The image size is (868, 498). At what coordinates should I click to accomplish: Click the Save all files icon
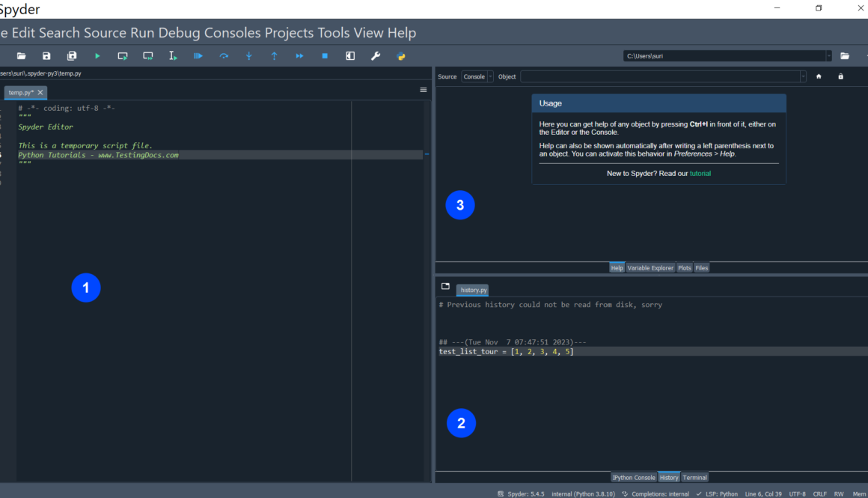[72, 56]
